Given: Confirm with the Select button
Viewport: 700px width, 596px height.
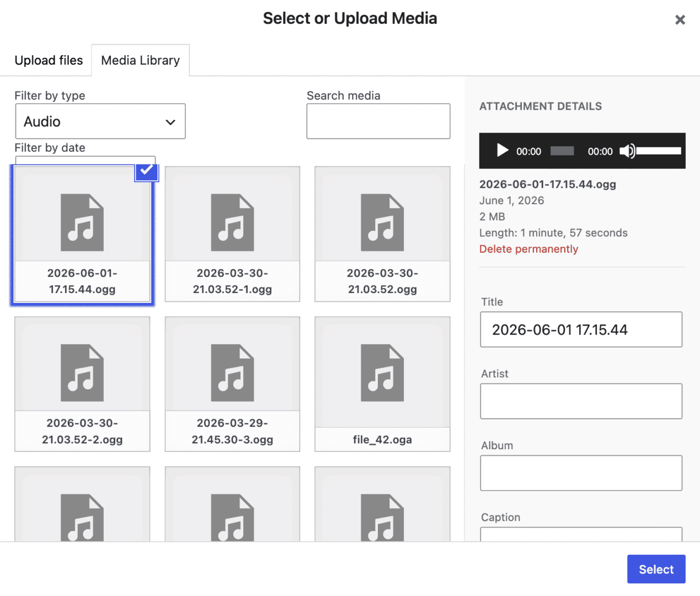Looking at the screenshot, I should (656, 569).
